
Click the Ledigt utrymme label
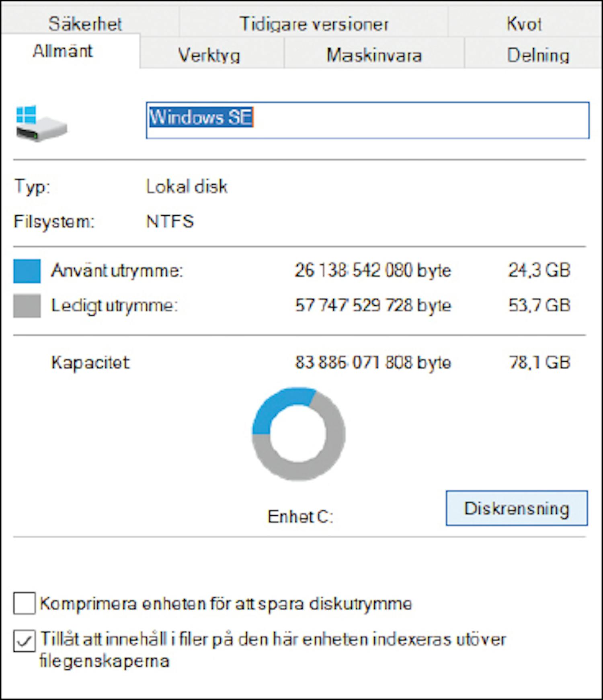click(x=115, y=305)
